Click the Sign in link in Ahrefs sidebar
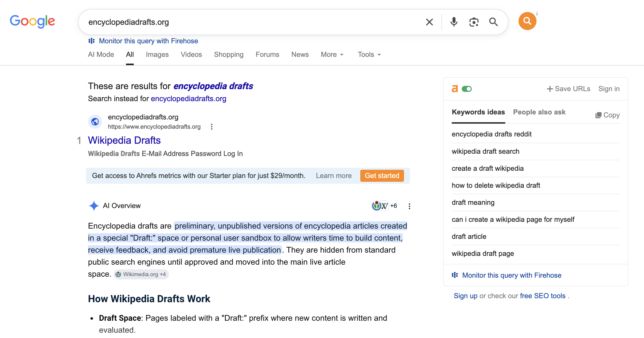644x338 pixels. click(609, 89)
